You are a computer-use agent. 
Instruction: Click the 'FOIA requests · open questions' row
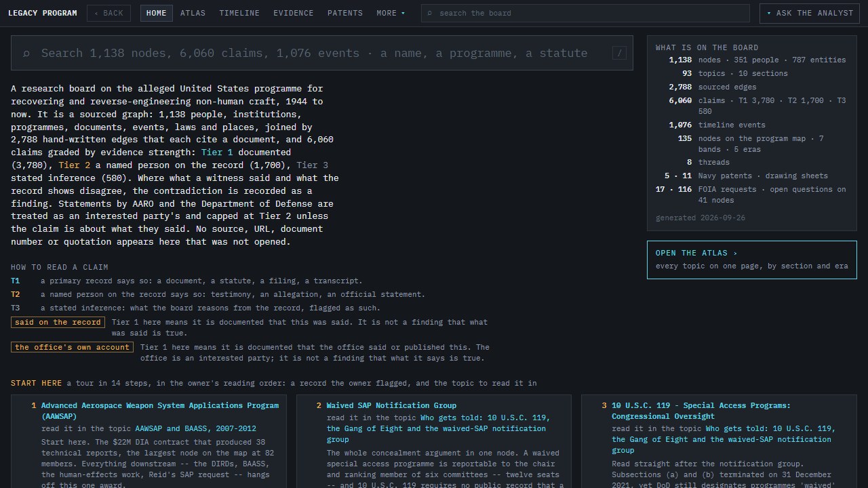[x=752, y=195]
